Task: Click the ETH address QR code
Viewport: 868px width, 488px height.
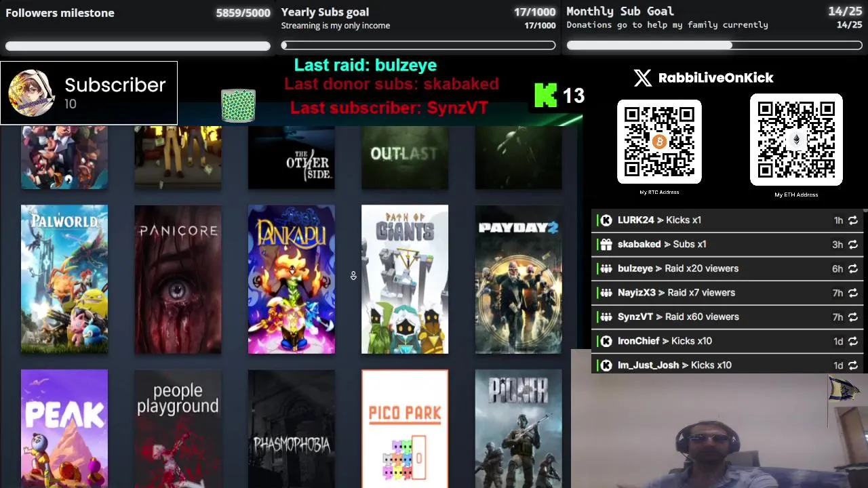Action: click(796, 140)
